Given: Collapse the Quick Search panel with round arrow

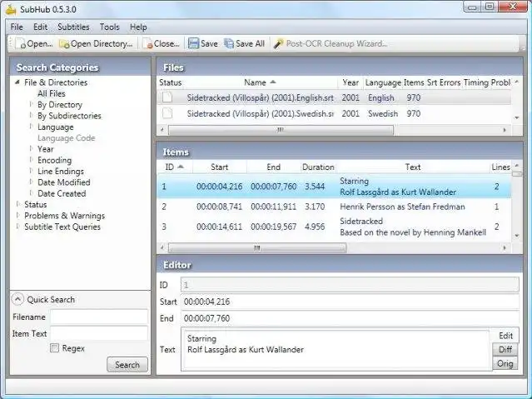Looking at the screenshot, I should [17, 299].
